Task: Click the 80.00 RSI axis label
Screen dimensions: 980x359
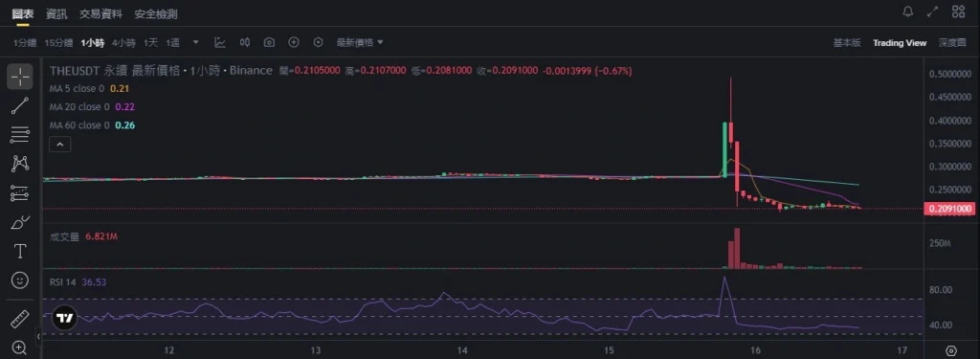Action: click(x=941, y=289)
